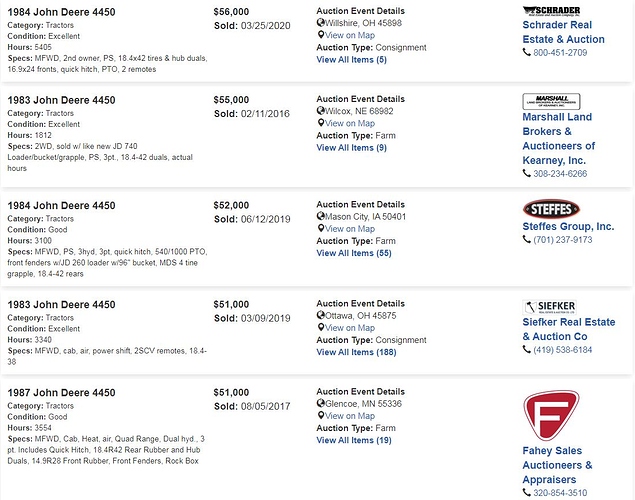Open Schrader Real Estate & Auction page

(x=563, y=32)
